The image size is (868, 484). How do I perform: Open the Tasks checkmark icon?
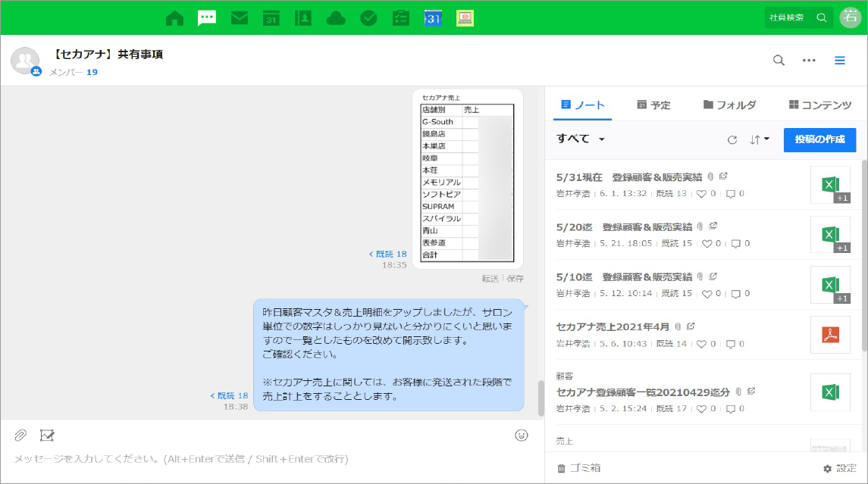click(368, 17)
